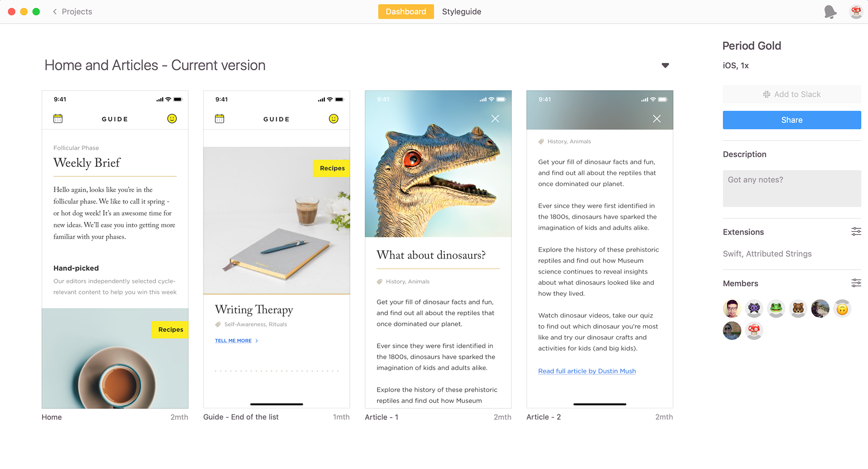
Task: Expand the section dropdown triangle
Action: pyautogui.click(x=665, y=66)
